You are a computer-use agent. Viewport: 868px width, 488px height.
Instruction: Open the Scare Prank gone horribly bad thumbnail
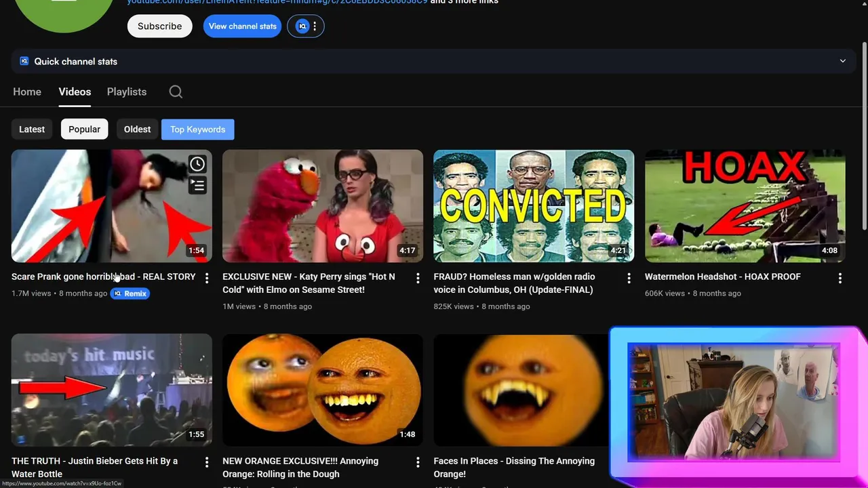[x=112, y=206]
